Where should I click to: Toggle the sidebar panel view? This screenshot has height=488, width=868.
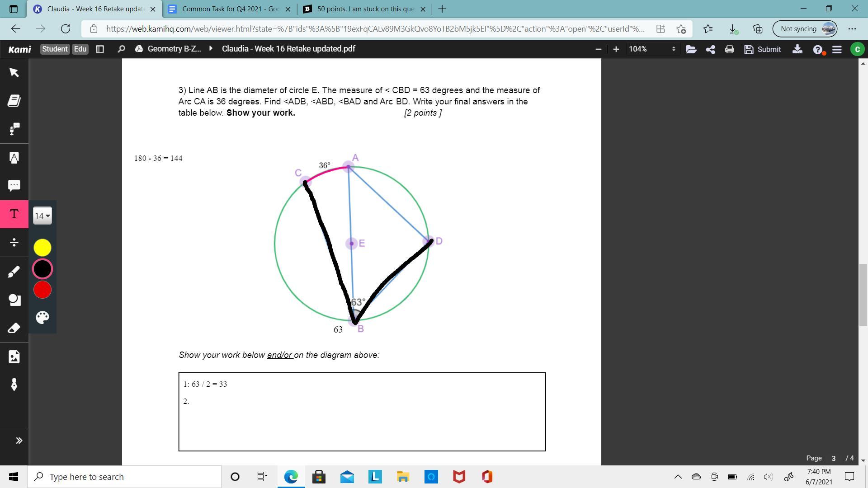[x=100, y=49]
